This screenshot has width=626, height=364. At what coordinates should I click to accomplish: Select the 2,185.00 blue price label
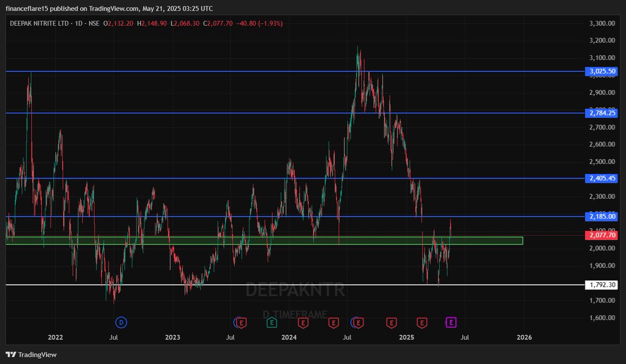[x=603, y=216]
